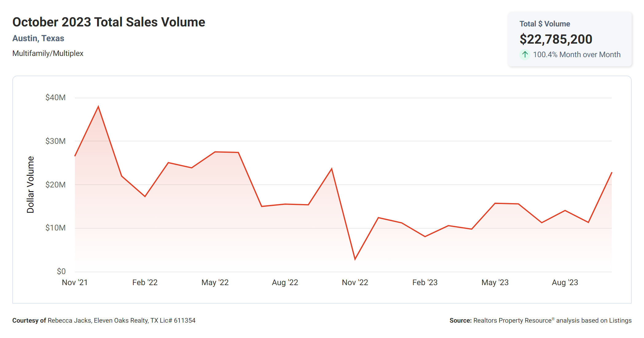Screen dimensions: 644x338
Task: Click the $22,785,200 total volume figure
Action: 556,39
